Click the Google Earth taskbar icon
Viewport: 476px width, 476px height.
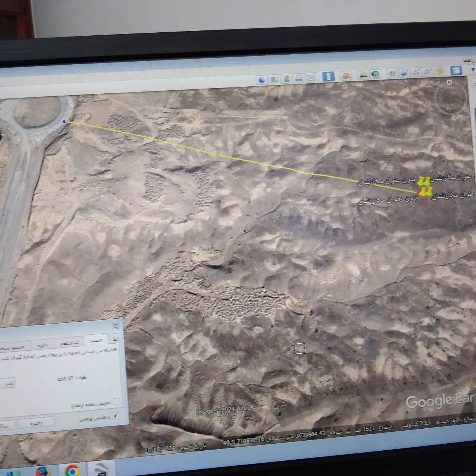(101, 469)
